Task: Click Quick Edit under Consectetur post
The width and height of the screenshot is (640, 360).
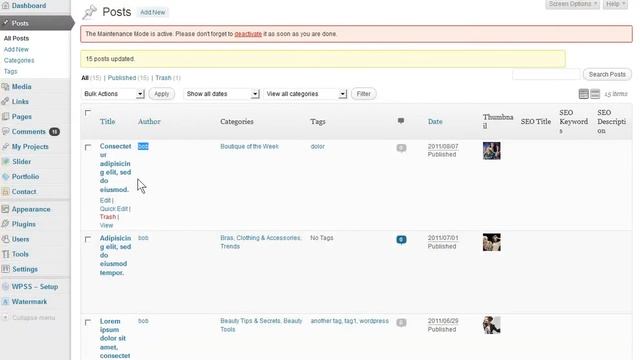Action: [114, 209]
